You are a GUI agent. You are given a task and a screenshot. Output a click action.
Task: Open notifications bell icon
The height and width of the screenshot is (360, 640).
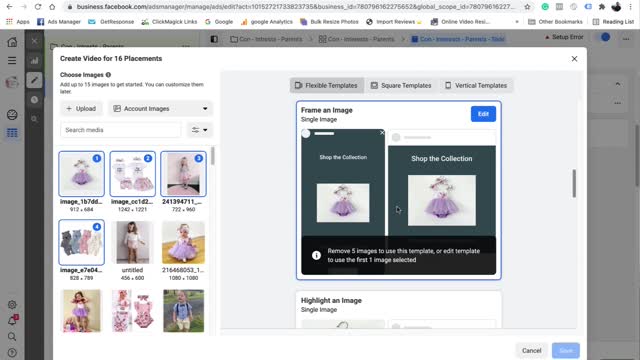tap(12, 320)
